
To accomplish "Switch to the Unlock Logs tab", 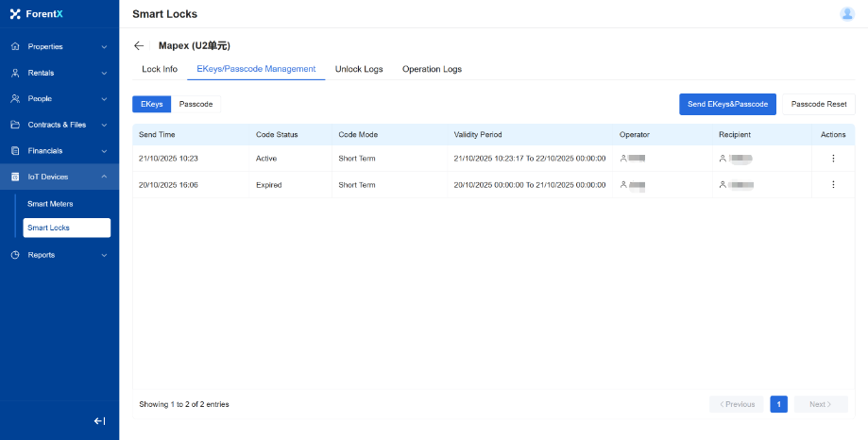I will click(x=359, y=69).
